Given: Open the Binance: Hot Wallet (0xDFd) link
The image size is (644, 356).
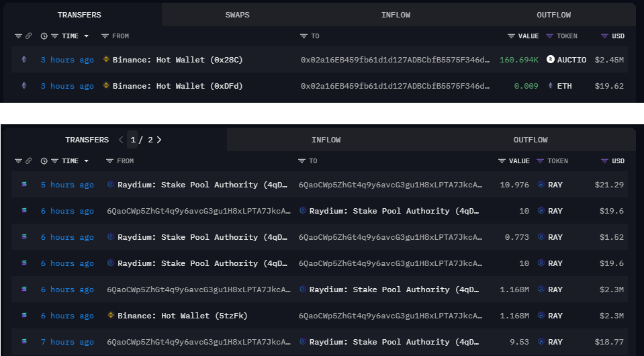Looking at the screenshot, I should (x=177, y=86).
